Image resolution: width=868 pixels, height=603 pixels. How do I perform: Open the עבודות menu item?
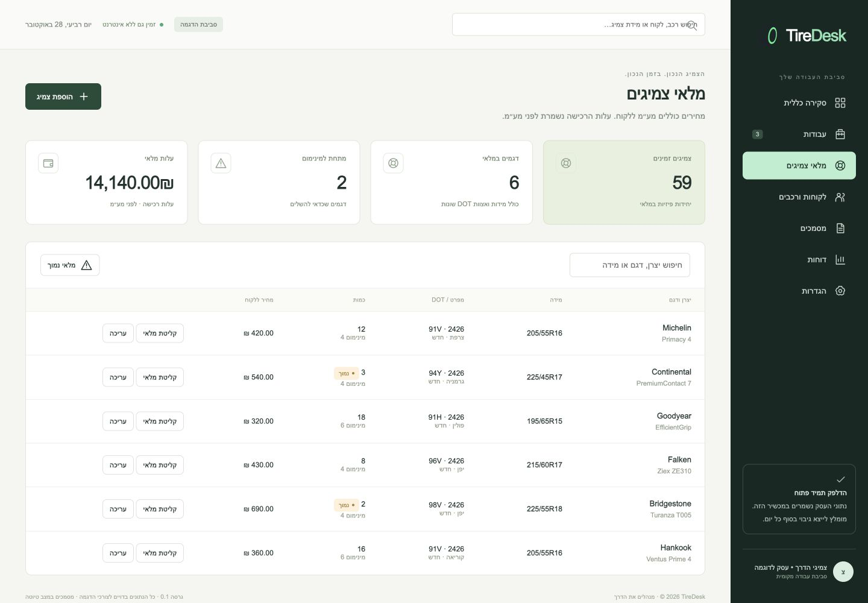[799, 134]
